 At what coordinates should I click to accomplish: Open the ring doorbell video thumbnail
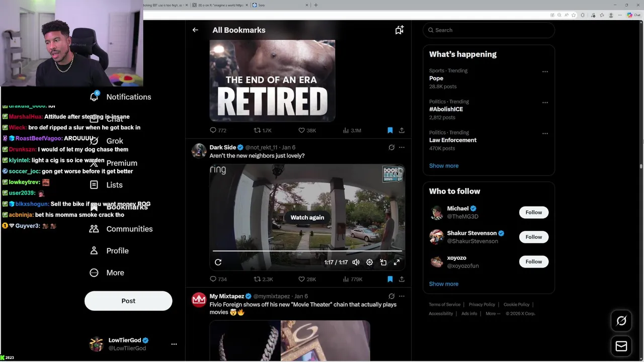tap(307, 217)
